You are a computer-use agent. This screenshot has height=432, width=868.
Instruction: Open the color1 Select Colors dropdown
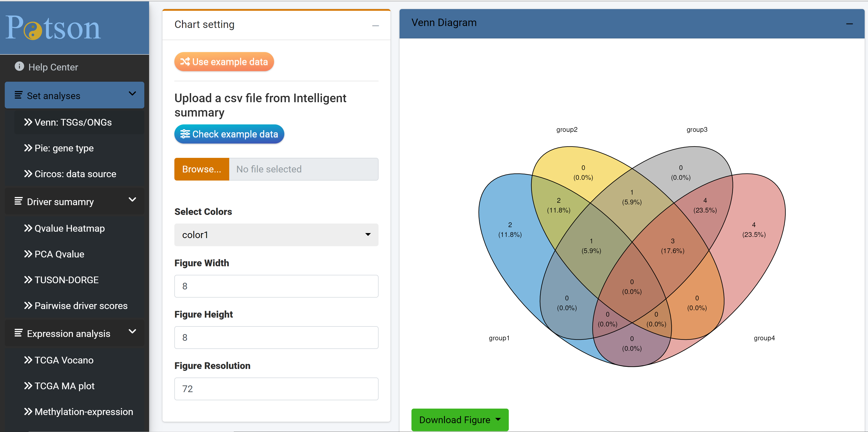[276, 235]
